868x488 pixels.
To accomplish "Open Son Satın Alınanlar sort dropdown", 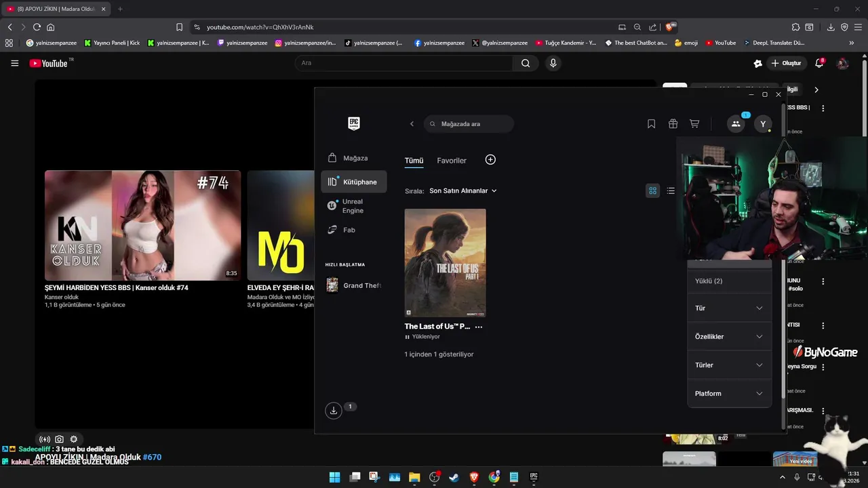I will click(x=463, y=190).
